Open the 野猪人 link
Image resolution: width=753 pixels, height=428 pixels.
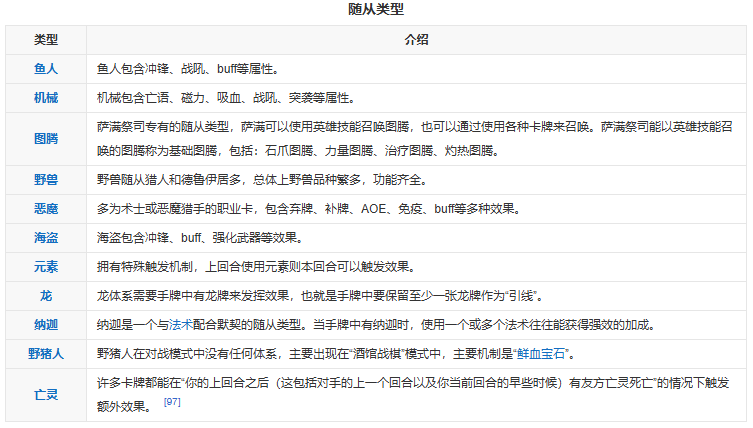pyautogui.click(x=46, y=354)
